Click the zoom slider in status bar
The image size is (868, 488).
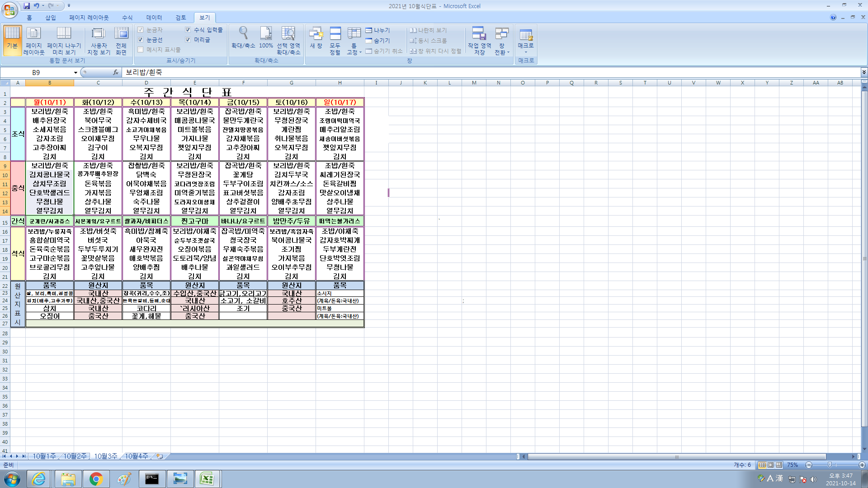(x=830, y=465)
